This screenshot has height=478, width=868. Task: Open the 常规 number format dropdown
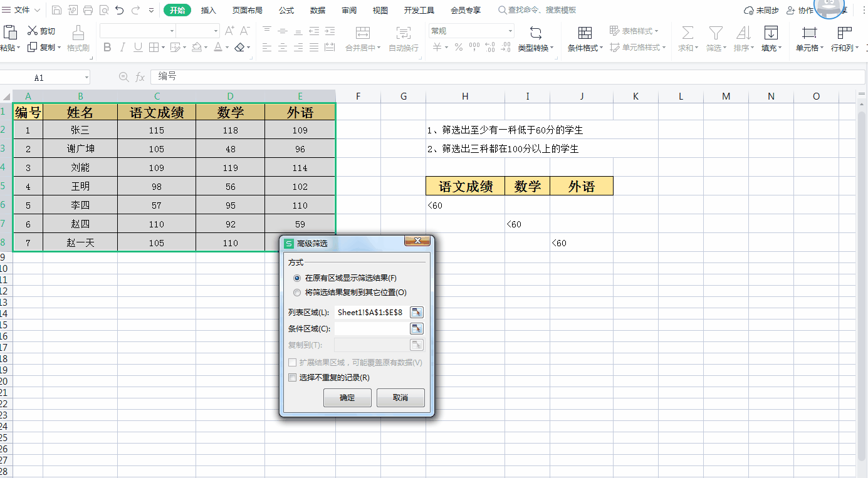[x=510, y=31]
